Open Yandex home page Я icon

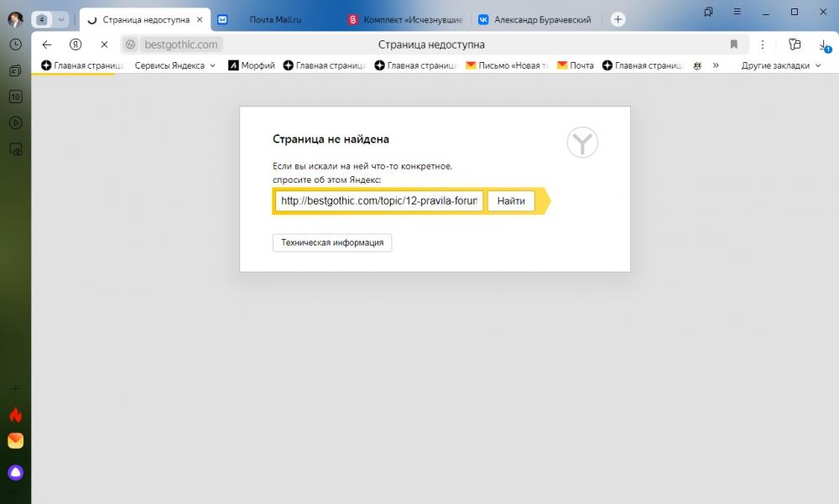pyautogui.click(x=76, y=44)
